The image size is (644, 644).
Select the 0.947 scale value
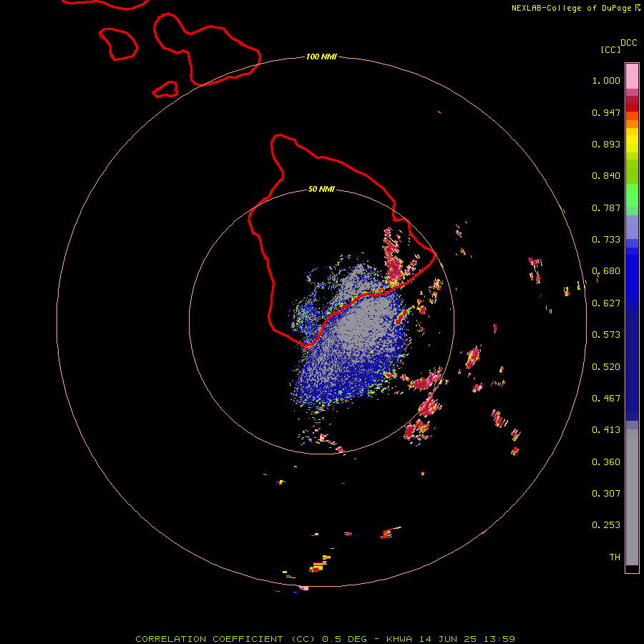click(606, 112)
